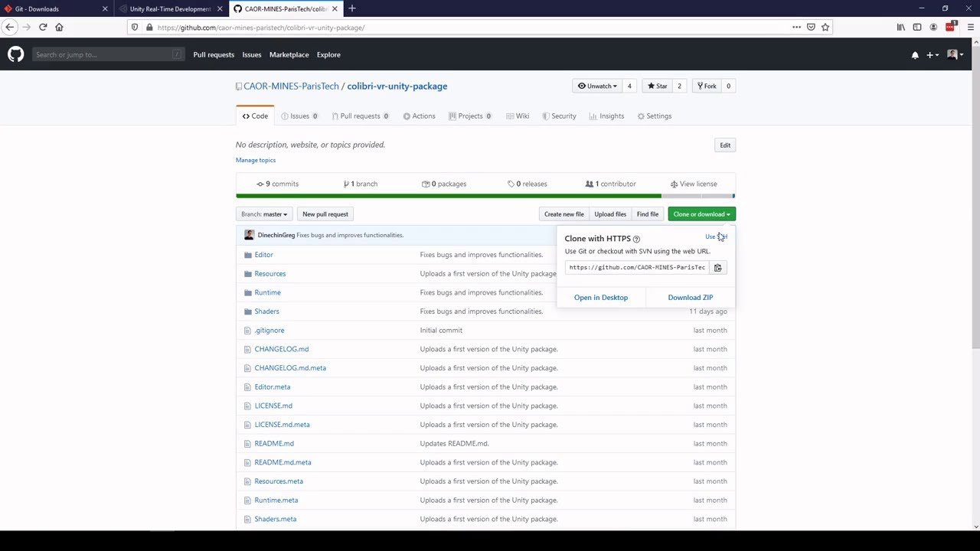The height and width of the screenshot is (551, 980).
Task: Open the Manage topics link
Action: (256, 160)
